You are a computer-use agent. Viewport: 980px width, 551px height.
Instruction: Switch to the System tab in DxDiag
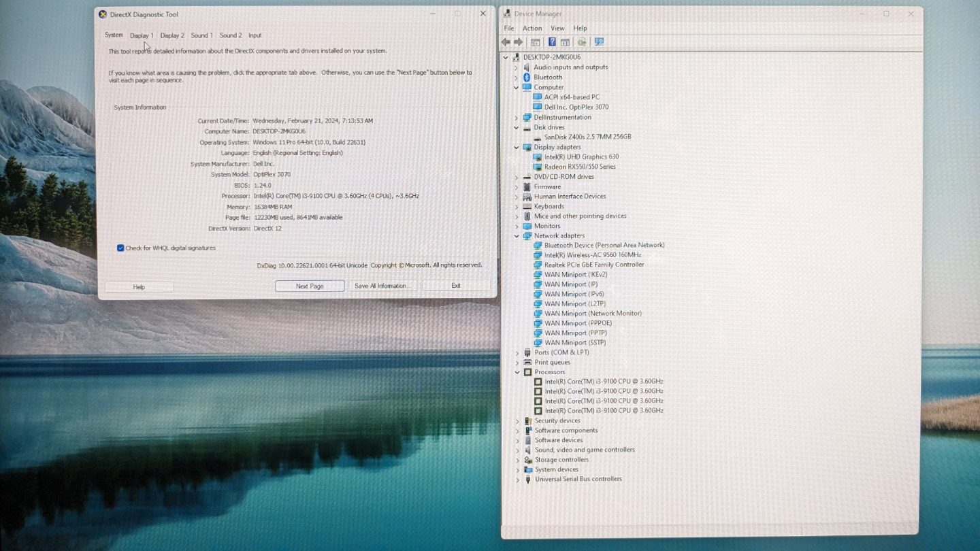(x=114, y=35)
